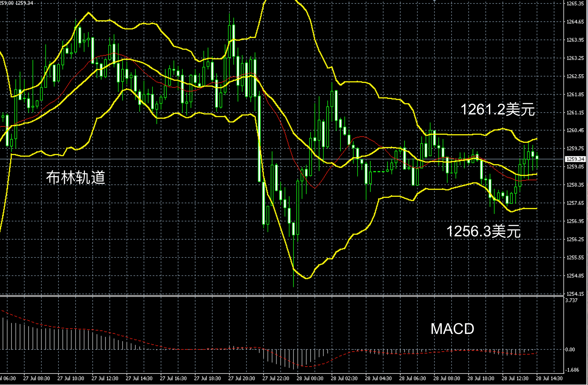Click the 27 Jul 22:30 time label
Viewport: 588px width, 385px height.
tap(276, 379)
